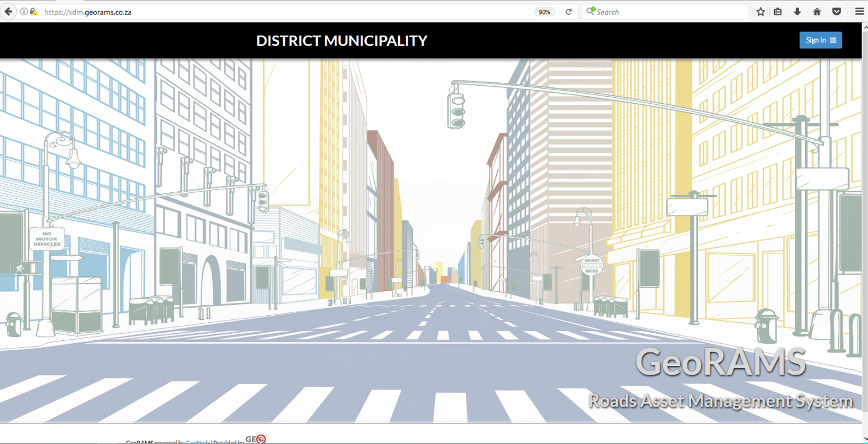
Task: Go back with the browser back arrow
Action: click(x=8, y=12)
